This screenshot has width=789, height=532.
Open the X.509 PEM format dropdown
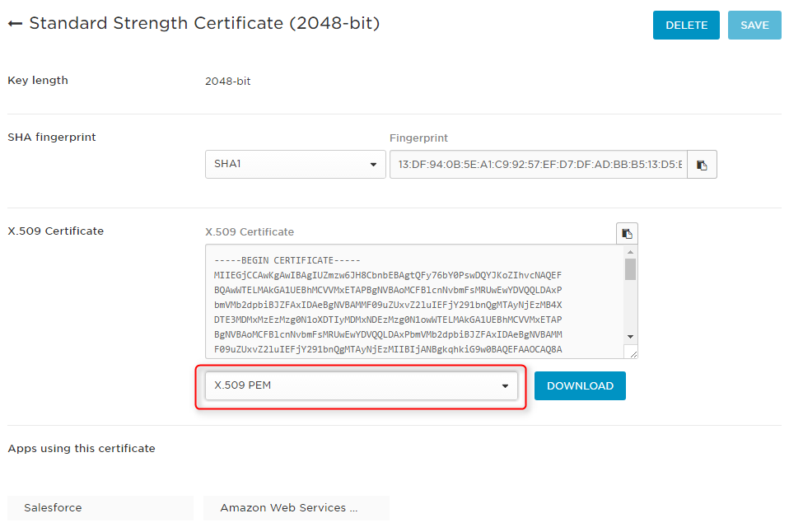[x=362, y=386]
